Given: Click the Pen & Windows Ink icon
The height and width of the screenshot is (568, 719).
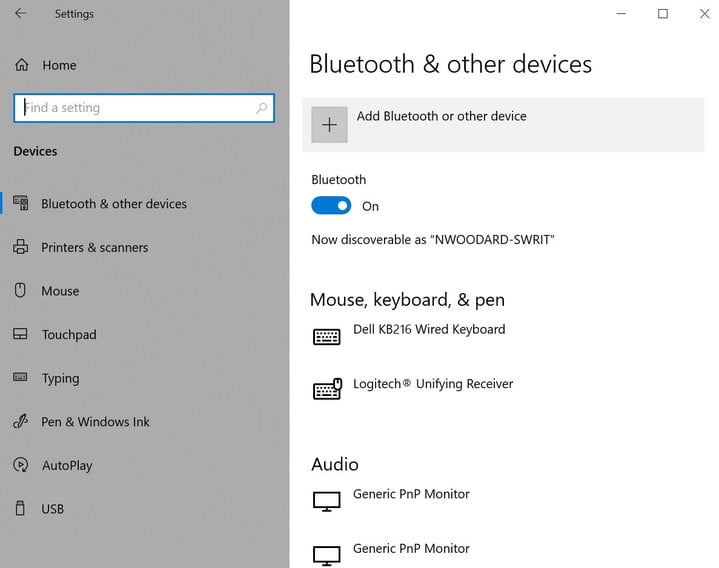Looking at the screenshot, I should click(x=21, y=421).
